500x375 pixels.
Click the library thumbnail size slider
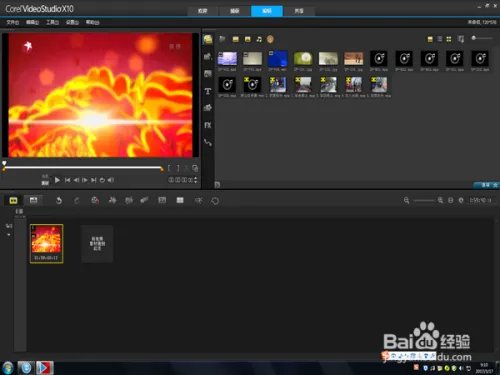coord(482,38)
